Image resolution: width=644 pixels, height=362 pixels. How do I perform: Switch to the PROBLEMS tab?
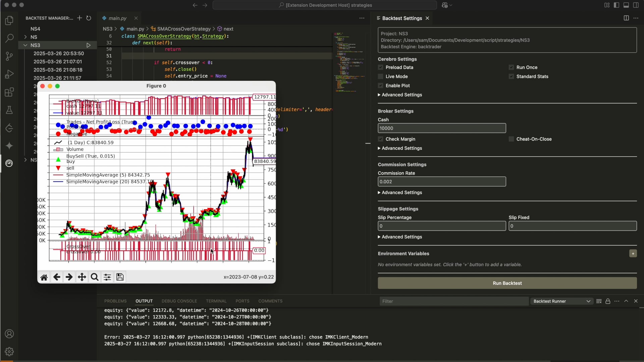pos(115,301)
